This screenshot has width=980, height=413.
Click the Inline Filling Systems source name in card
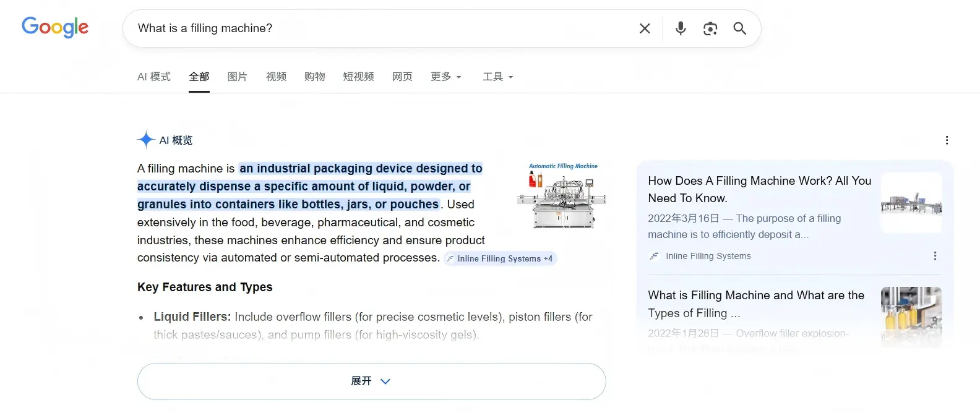(708, 256)
